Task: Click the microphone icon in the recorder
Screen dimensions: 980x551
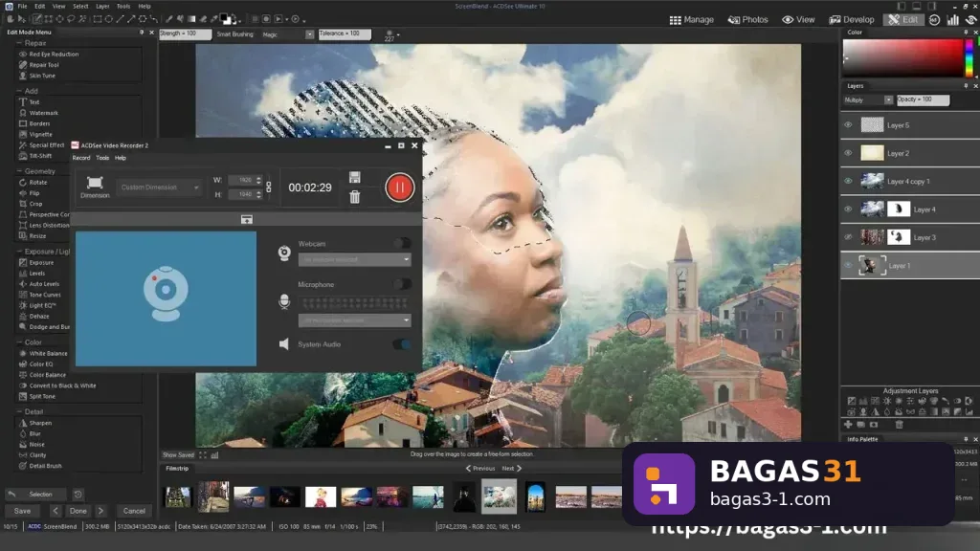Action: [x=284, y=301]
